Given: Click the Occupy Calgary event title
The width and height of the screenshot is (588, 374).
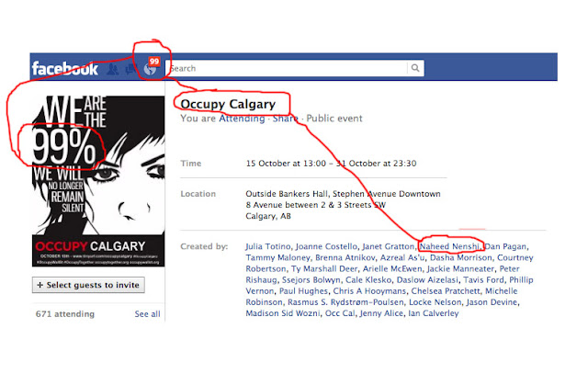Looking at the screenshot, I should point(228,104).
